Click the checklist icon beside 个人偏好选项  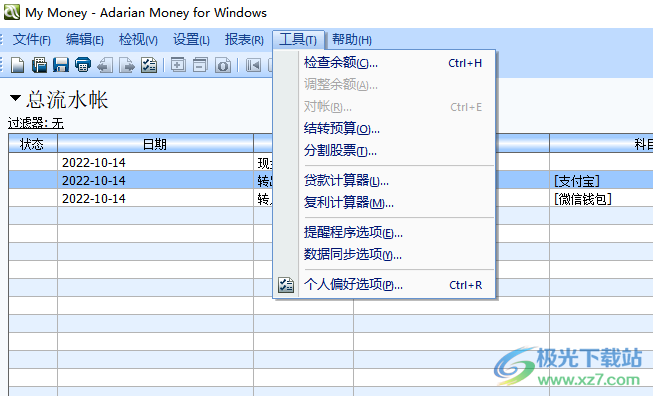point(286,285)
